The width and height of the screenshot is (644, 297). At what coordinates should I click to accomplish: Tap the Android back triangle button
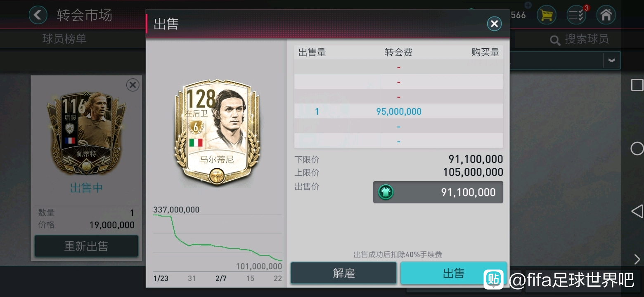637,211
